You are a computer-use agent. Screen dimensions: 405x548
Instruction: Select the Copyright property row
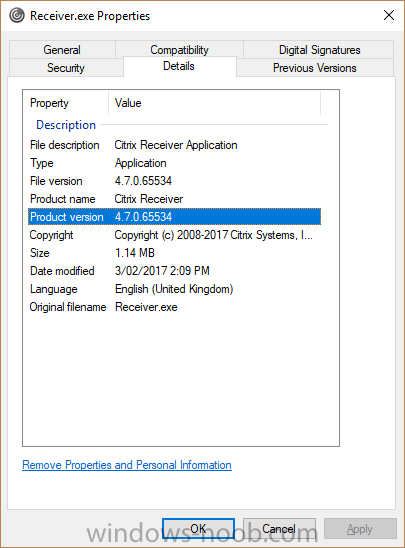click(x=174, y=235)
